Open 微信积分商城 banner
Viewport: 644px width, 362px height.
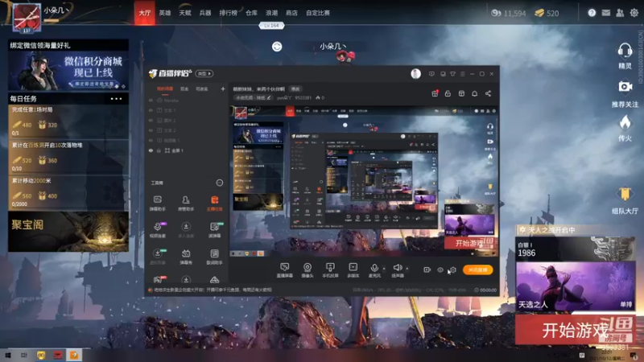tap(68, 71)
